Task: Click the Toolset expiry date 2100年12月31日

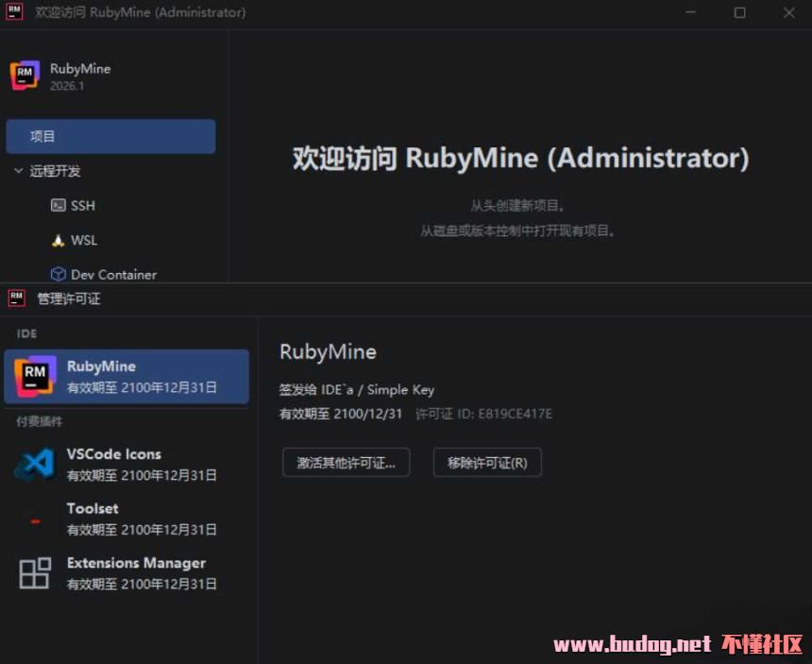Action: click(x=169, y=530)
